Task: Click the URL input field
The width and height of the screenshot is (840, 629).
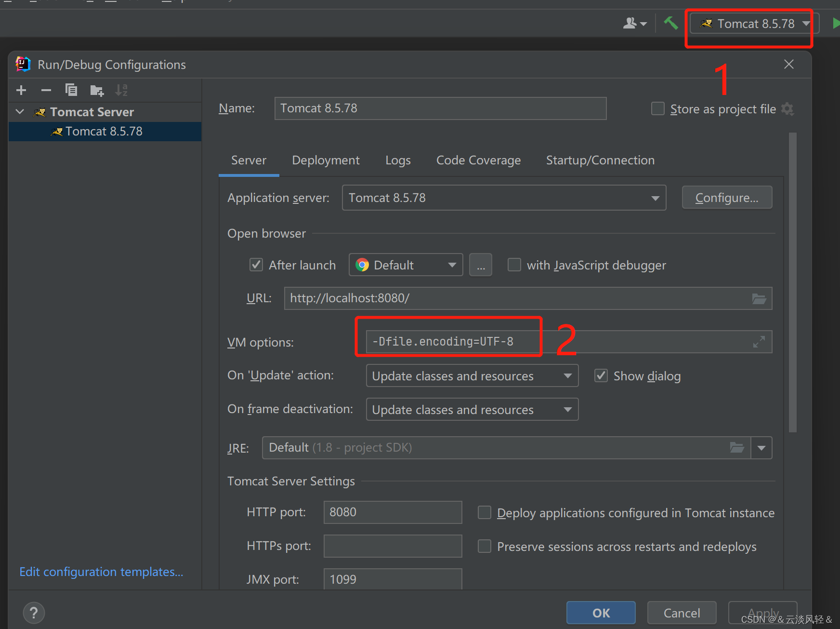Action: pos(528,298)
